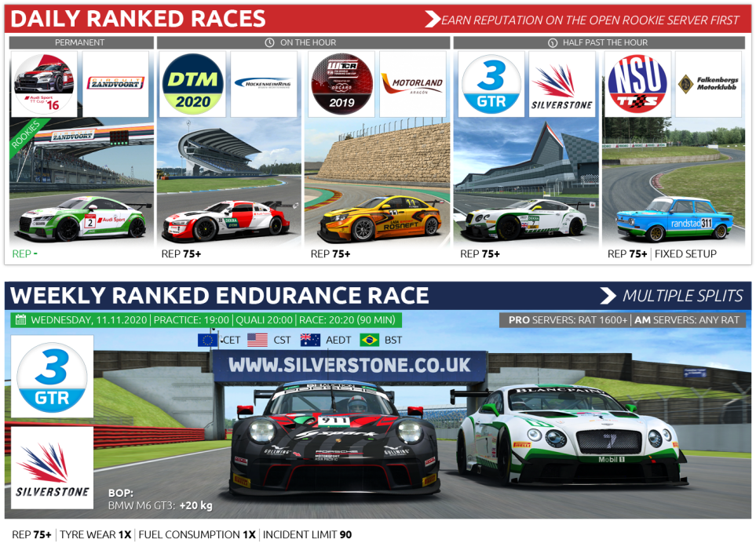Image resolution: width=756 pixels, height=554 pixels.
Task: Open the DTM 2020 class badge
Action: click(193, 84)
